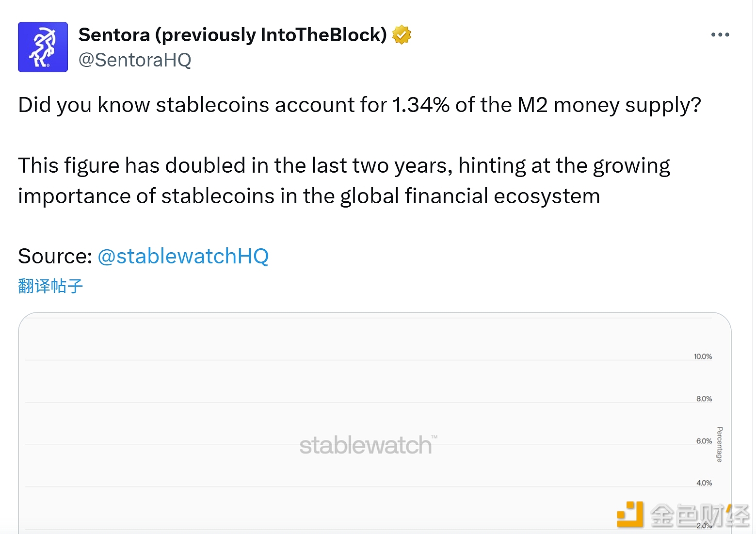The width and height of the screenshot is (756, 534).
Task: Open the post's more options menu
Action: tap(720, 35)
